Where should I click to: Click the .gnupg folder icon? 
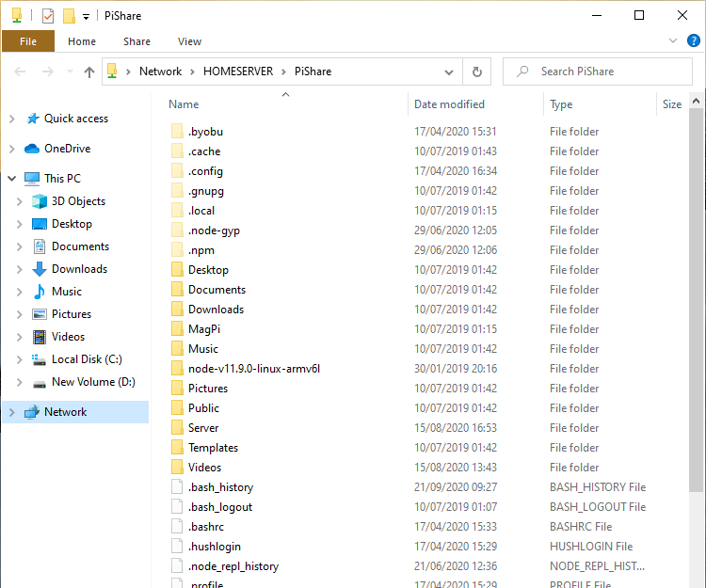[x=177, y=191]
